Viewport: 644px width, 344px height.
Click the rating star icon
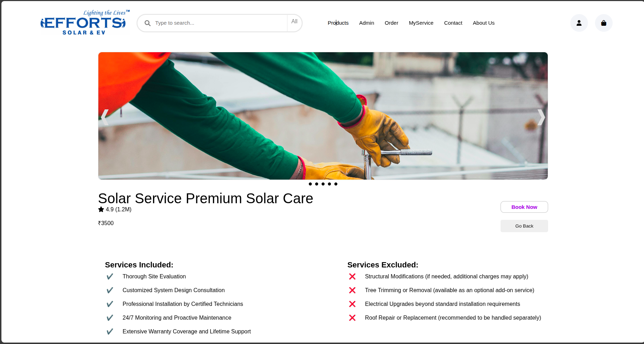click(x=101, y=210)
